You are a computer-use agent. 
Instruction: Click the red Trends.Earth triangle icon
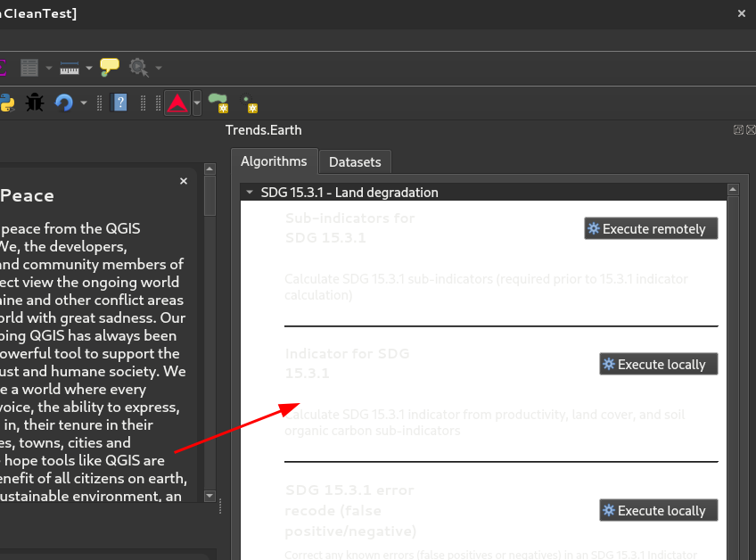(177, 103)
